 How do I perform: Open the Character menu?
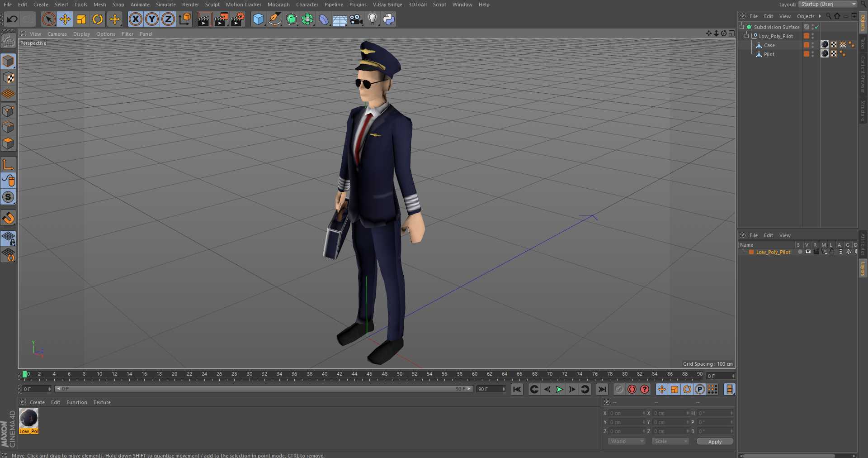(x=307, y=5)
